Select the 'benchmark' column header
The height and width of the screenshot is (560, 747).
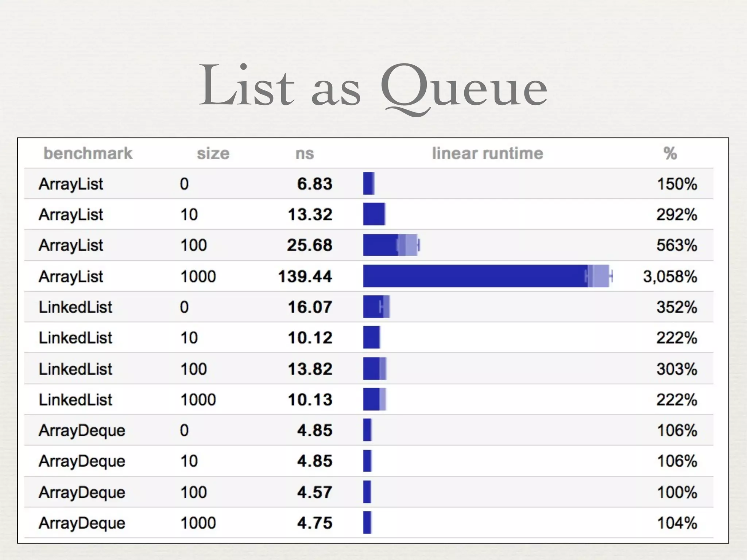tap(88, 153)
